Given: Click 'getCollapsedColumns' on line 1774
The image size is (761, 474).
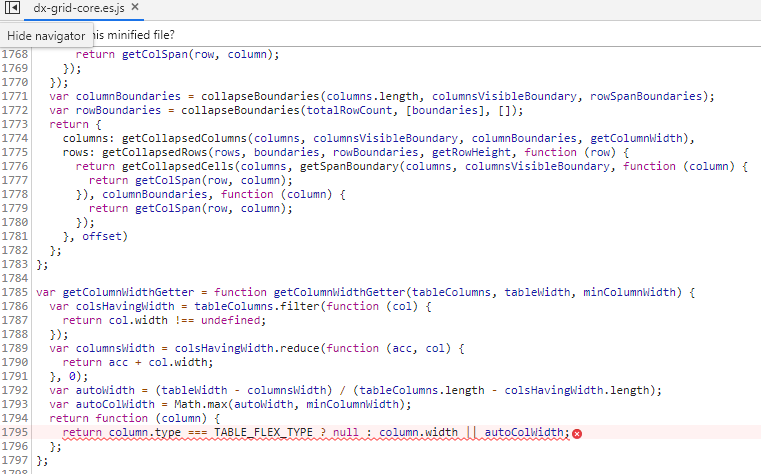Looking at the screenshot, I should (184, 138).
